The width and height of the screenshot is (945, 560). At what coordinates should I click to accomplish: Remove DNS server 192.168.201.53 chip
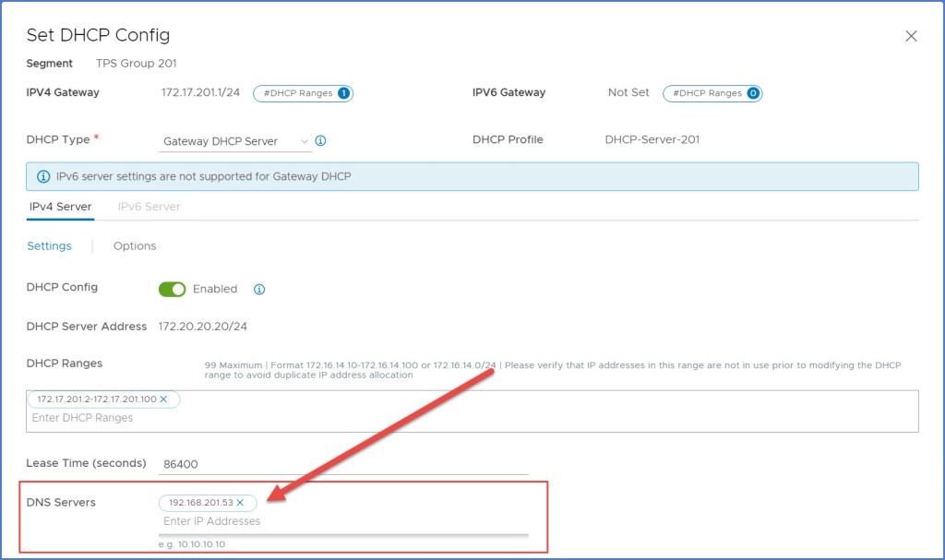tap(240, 503)
